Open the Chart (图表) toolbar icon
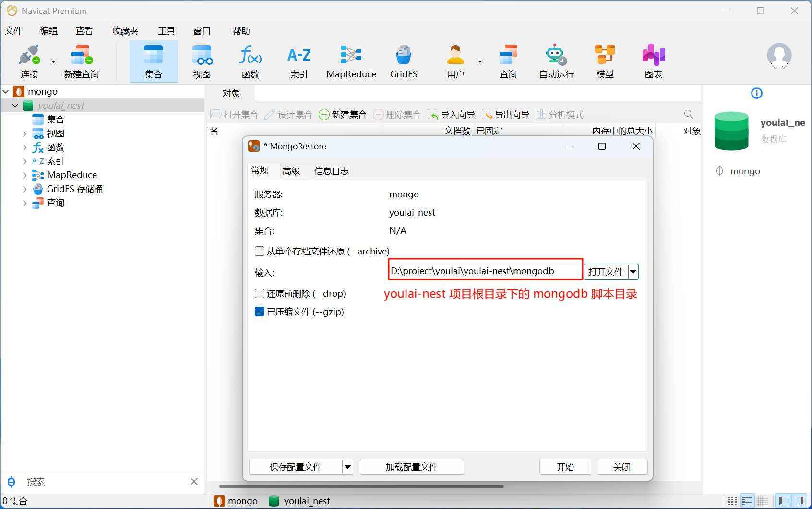812x509 pixels. [654, 61]
